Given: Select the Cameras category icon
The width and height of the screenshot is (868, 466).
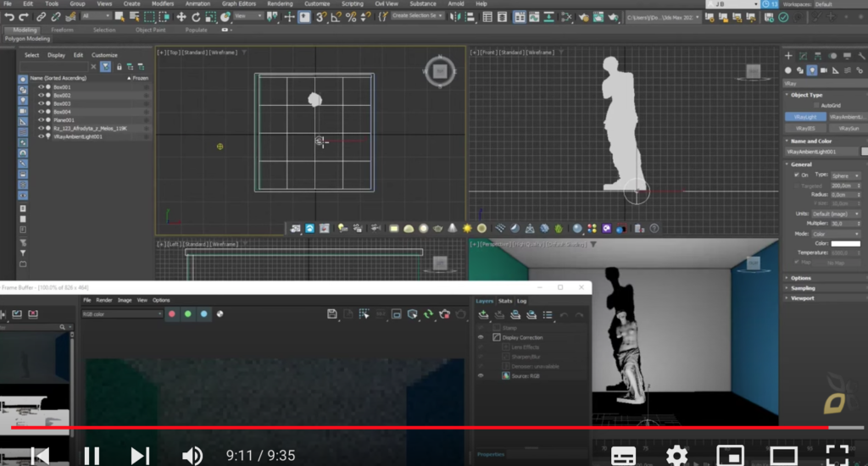Looking at the screenshot, I should [x=824, y=70].
